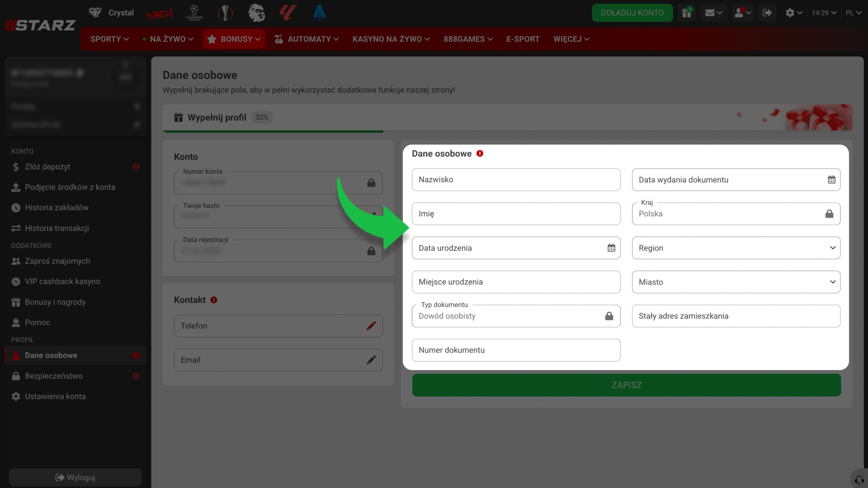Click the logout door icon in header
868x488 pixels.
click(x=767, y=13)
